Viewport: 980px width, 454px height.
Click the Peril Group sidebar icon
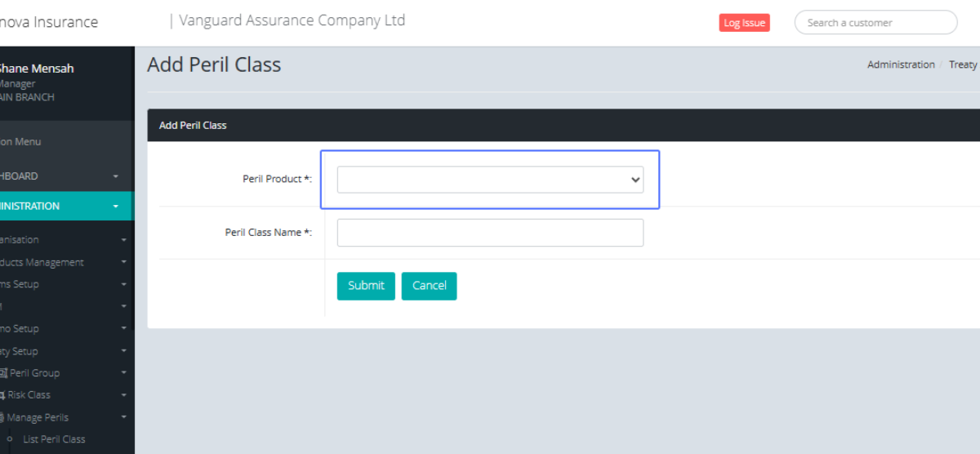point(3,373)
